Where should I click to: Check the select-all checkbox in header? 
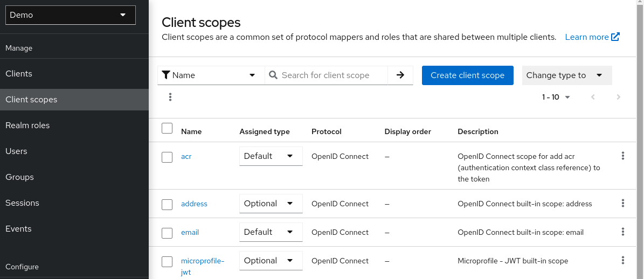tap(167, 128)
